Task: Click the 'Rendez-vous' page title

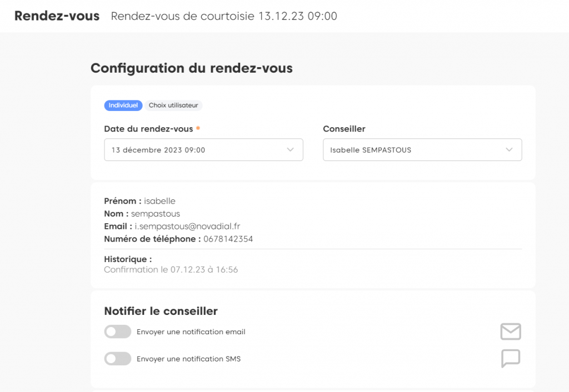Action: click(57, 16)
